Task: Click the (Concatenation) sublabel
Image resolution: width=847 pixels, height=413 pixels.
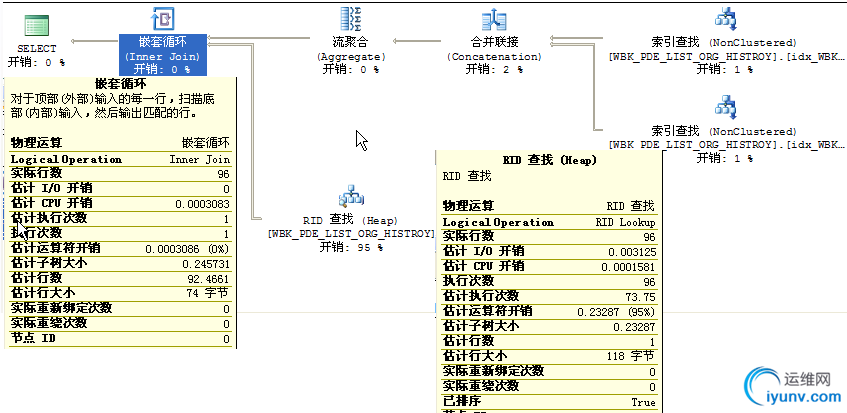Action: (494, 56)
